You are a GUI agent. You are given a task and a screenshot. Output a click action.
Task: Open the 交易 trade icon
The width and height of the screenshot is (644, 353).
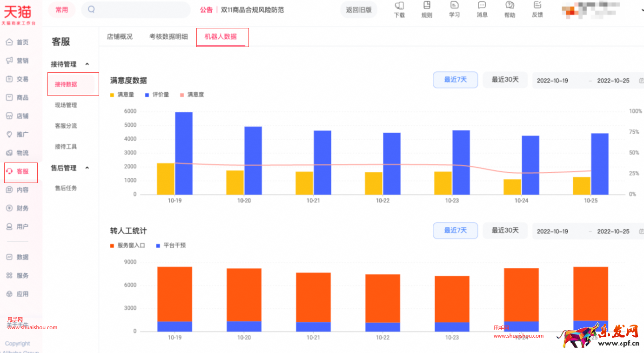coord(9,79)
